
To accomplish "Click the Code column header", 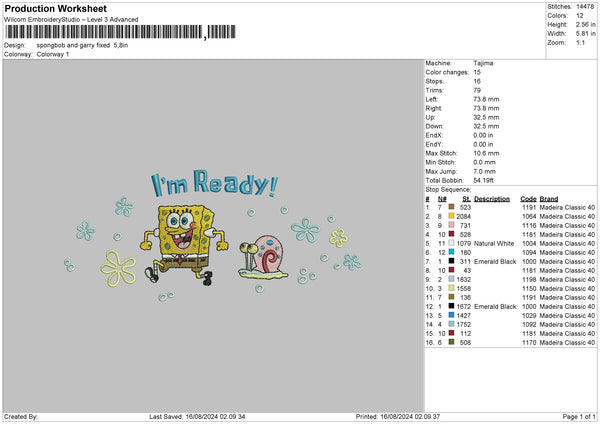I will coord(529,198).
